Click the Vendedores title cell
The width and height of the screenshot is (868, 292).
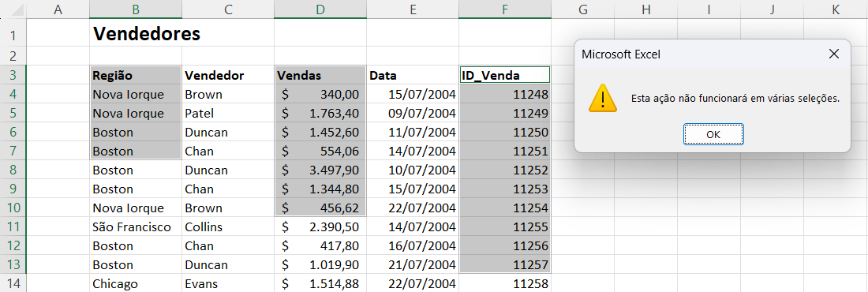click(136, 33)
